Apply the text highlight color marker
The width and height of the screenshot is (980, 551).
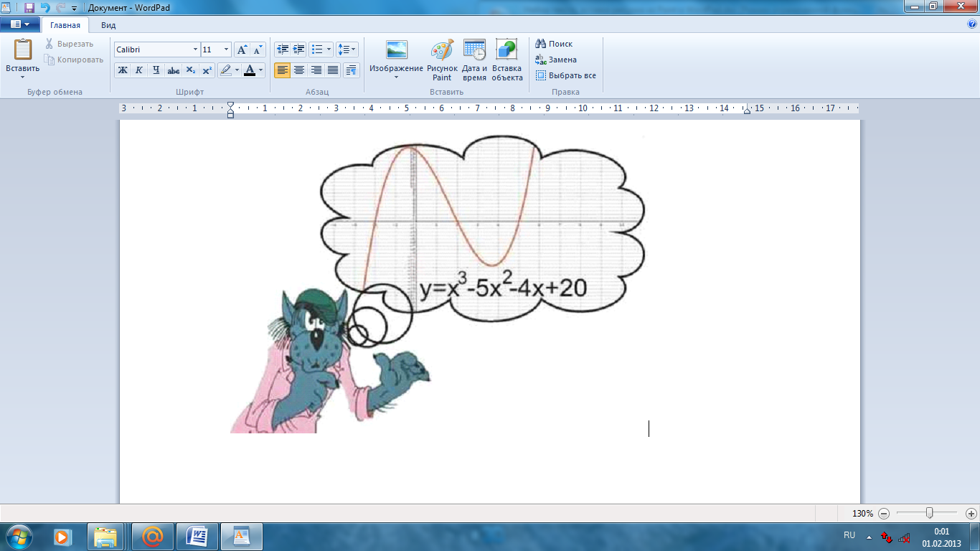pyautogui.click(x=225, y=70)
